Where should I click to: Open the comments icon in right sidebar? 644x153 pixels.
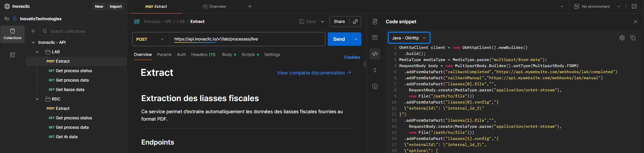click(x=375, y=38)
